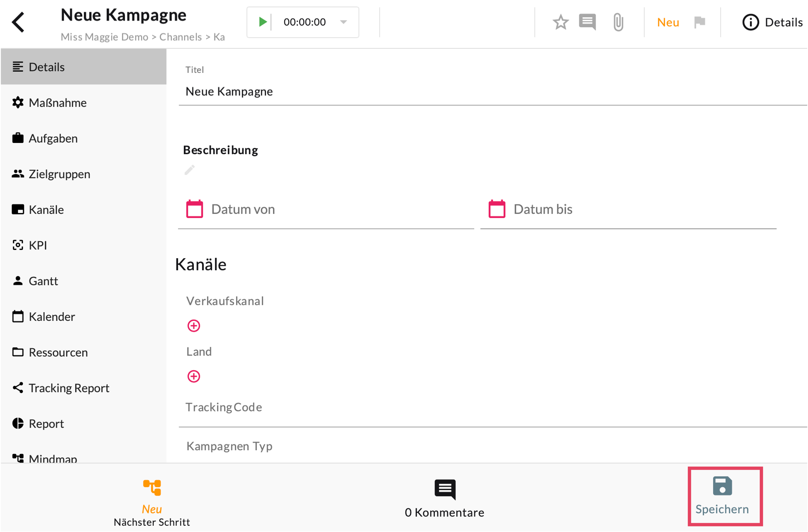Open the Details info panel
This screenshot has height=532, width=808.
click(x=773, y=22)
